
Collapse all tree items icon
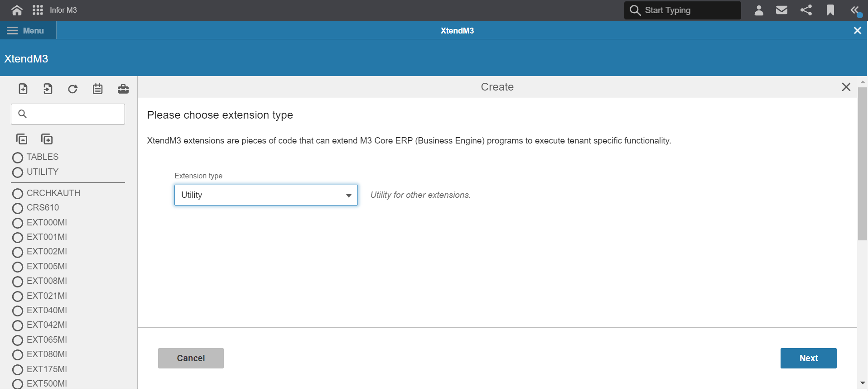coord(22,139)
